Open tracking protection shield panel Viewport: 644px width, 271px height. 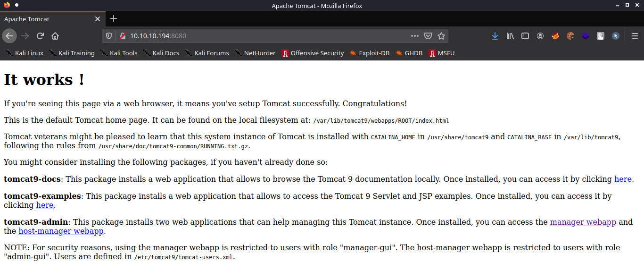coord(109,36)
